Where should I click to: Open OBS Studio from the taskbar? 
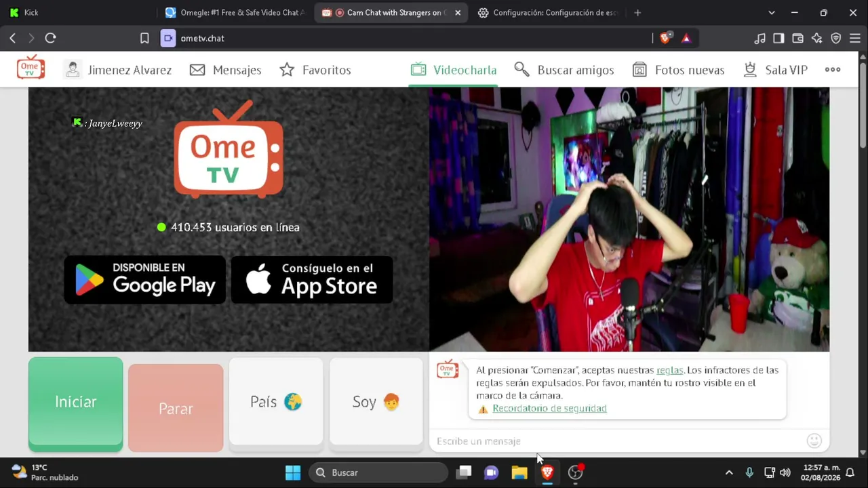(x=576, y=472)
